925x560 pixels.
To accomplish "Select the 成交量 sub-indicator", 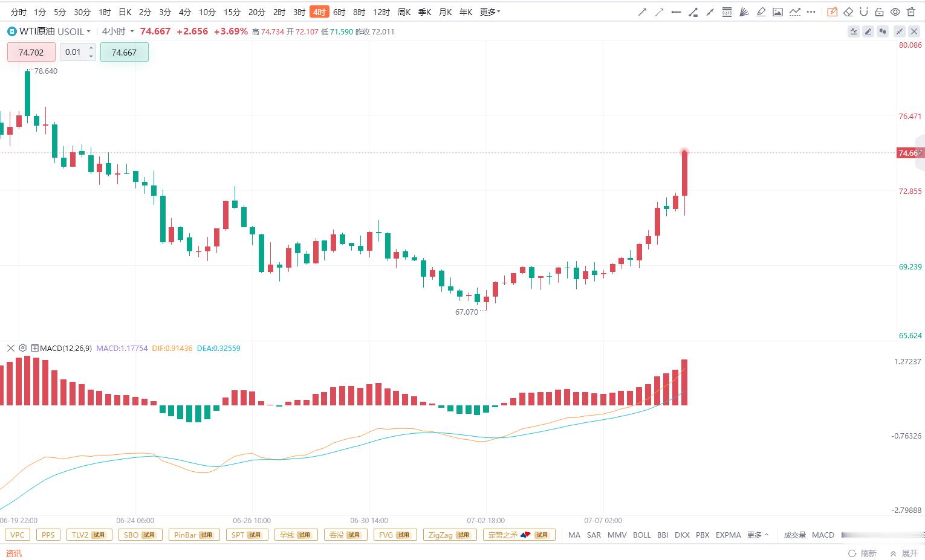I will (x=794, y=535).
